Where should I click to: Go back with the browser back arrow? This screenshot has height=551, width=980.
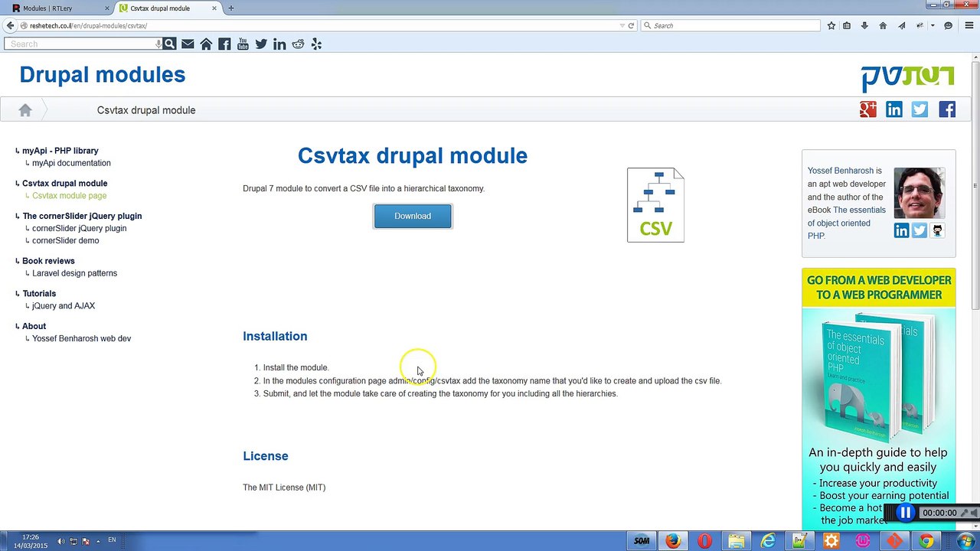pyautogui.click(x=10, y=25)
